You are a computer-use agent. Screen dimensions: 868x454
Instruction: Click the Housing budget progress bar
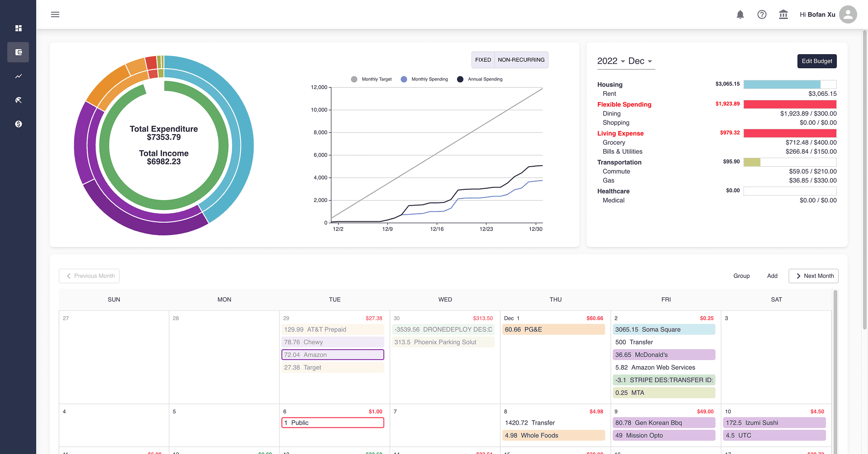coord(790,84)
